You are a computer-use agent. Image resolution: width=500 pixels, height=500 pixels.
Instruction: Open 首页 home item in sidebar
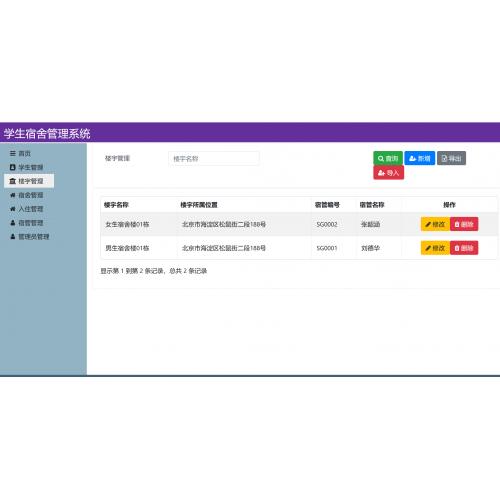point(20,153)
